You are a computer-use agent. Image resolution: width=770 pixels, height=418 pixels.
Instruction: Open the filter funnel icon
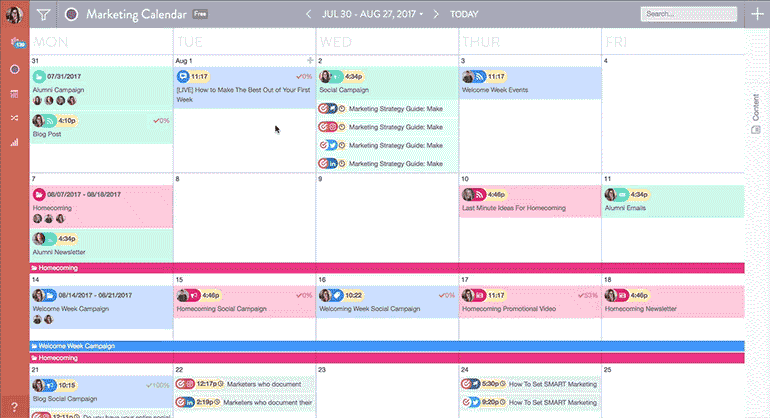click(44, 14)
